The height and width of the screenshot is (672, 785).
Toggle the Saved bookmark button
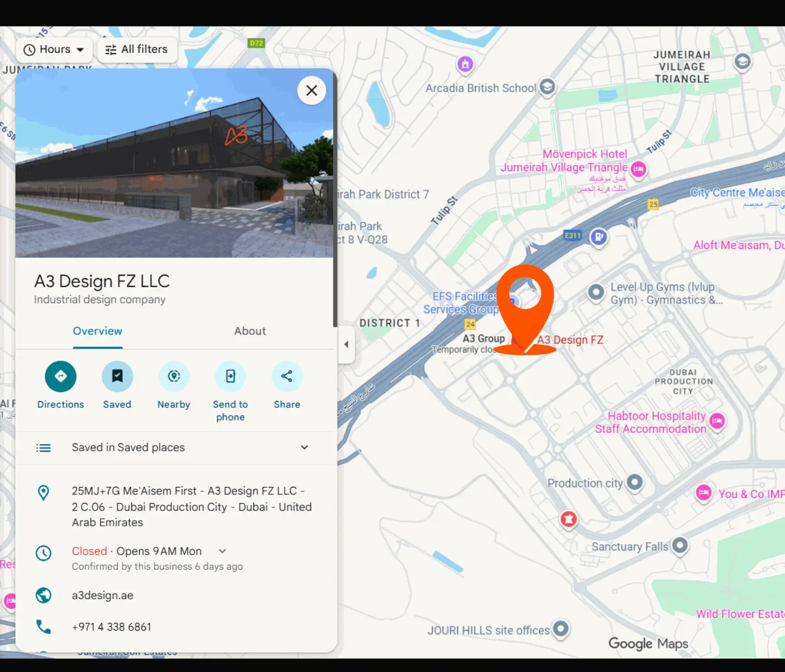click(117, 376)
